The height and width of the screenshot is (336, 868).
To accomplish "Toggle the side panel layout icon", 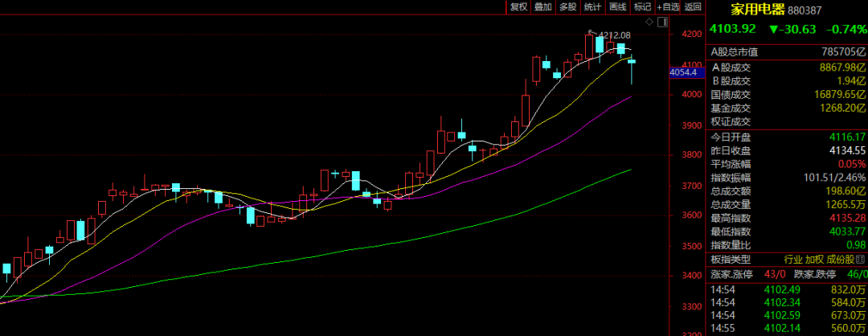I will (x=662, y=22).
